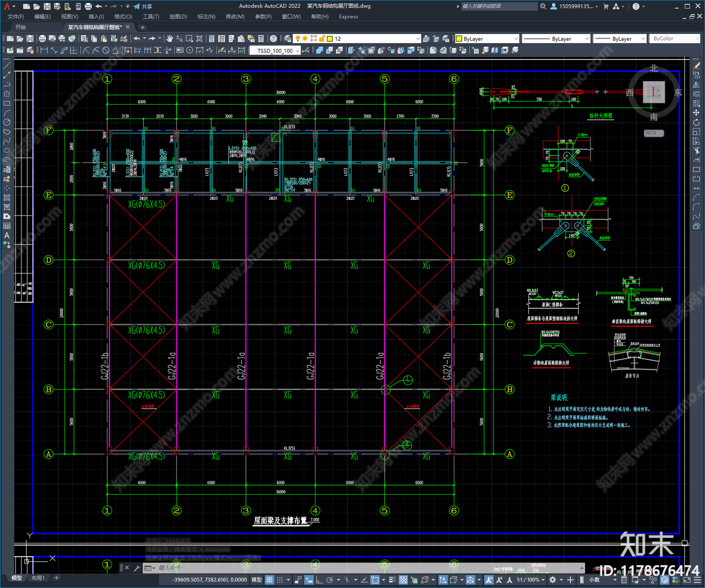Viewport: 705px width, 588px height.
Task: Click the Pan hand tool icon
Action: pos(170,39)
